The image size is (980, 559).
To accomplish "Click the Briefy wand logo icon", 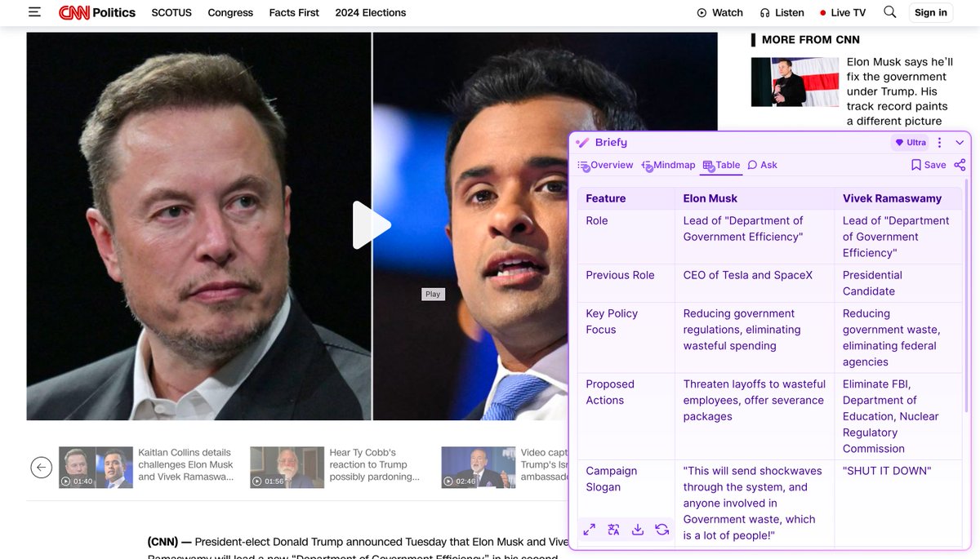I will point(582,143).
